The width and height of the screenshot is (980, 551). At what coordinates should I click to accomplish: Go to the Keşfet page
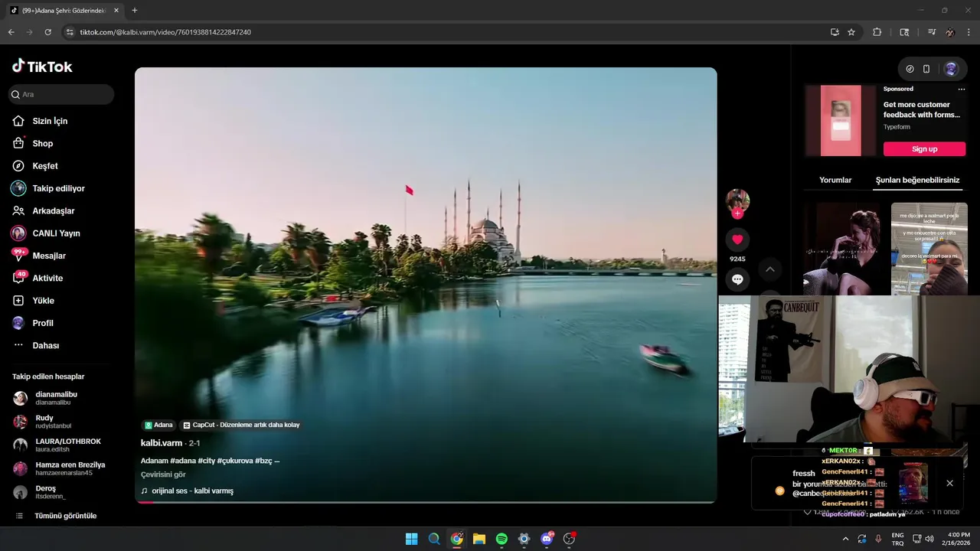point(44,166)
